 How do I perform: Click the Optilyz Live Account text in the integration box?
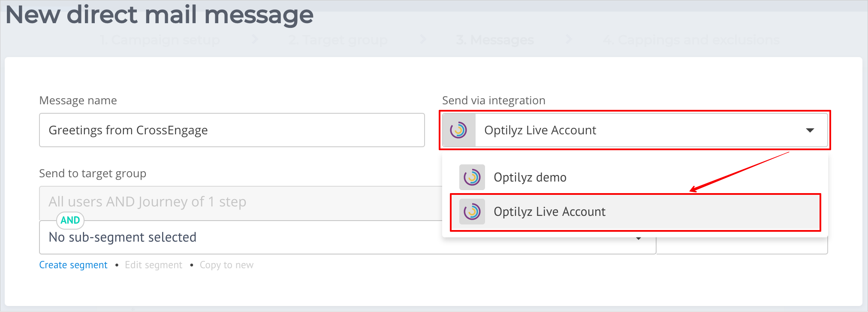click(x=540, y=130)
